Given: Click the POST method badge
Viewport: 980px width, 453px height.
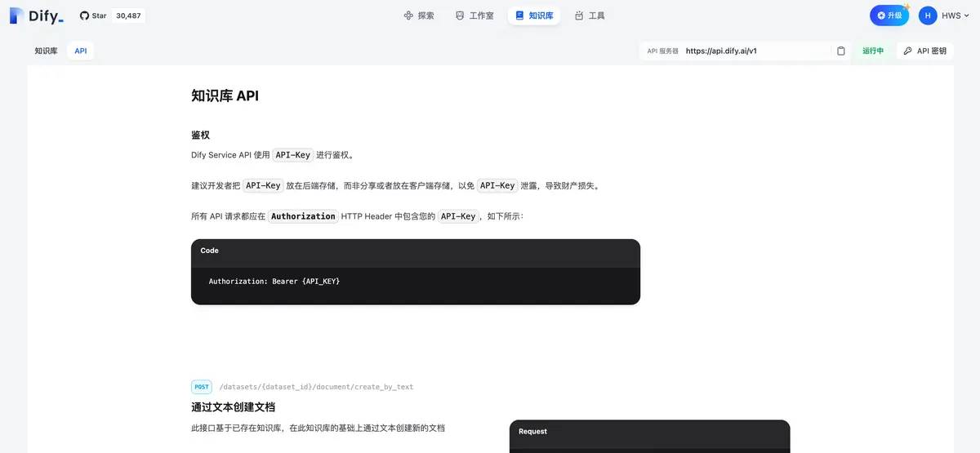Looking at the screenshot, I should click(x=202, y=387).
